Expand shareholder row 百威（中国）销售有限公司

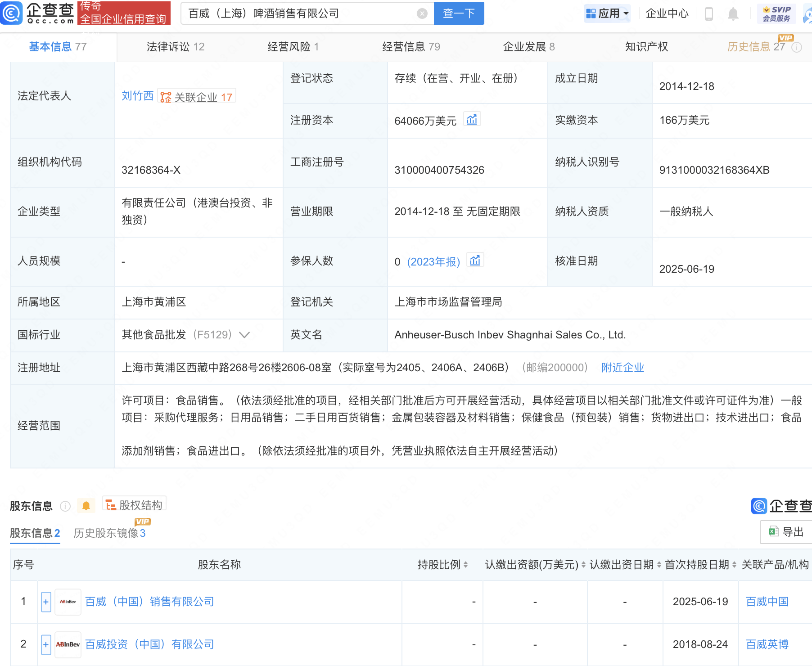tap(46, 602)
